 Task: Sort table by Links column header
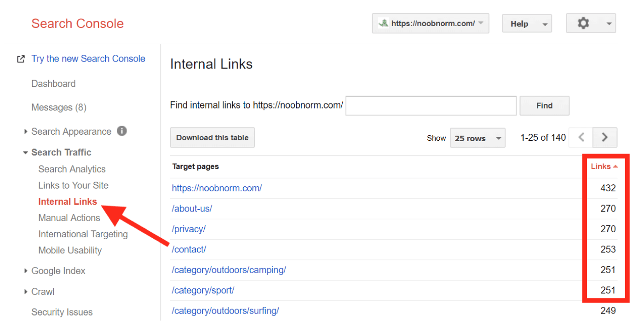tap(604, 166)
